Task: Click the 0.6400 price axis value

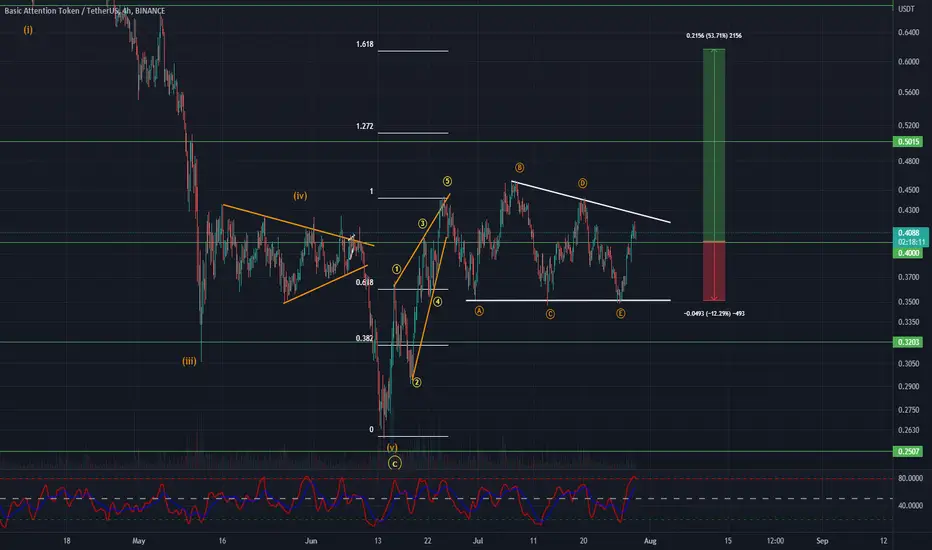Action: (x=908, y=32)
